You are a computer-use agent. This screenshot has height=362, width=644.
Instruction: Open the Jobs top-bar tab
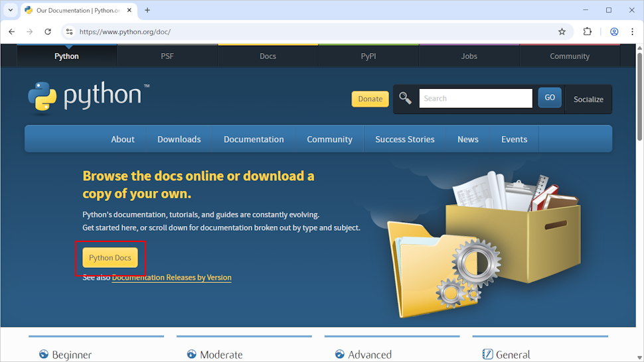pyautogui.click(x=469, y=56)
